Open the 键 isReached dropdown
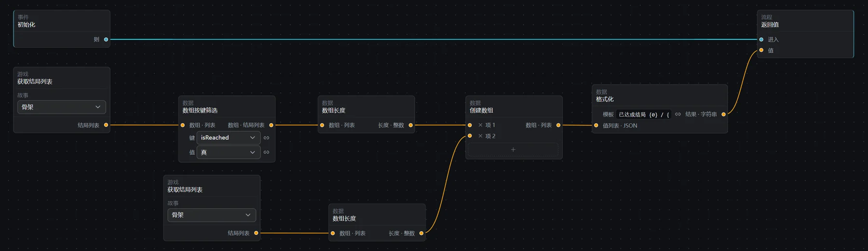The height and width of the screenshot is (251, 868). click(x=229, y=138)
